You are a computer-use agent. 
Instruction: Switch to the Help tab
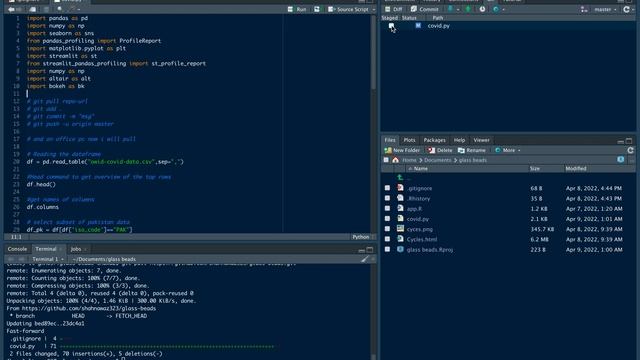459,140
